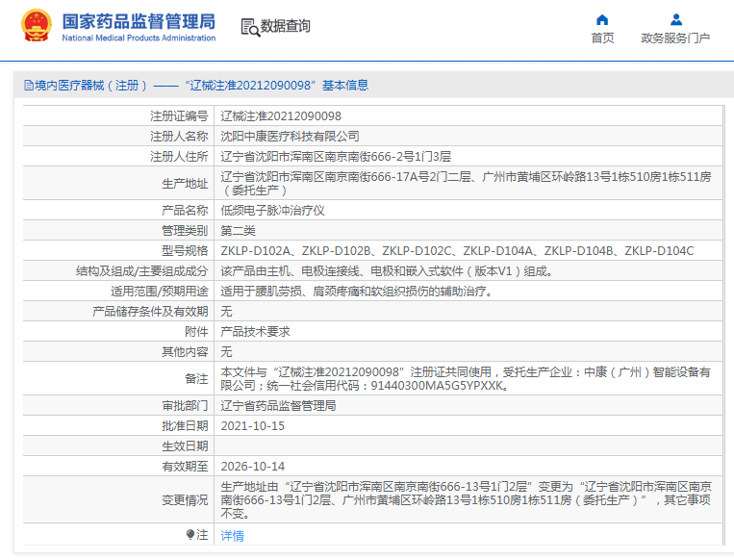This screenshot has height=560, width=734.
Task: Click the 有效期至 row label
Action: point(185,467)
